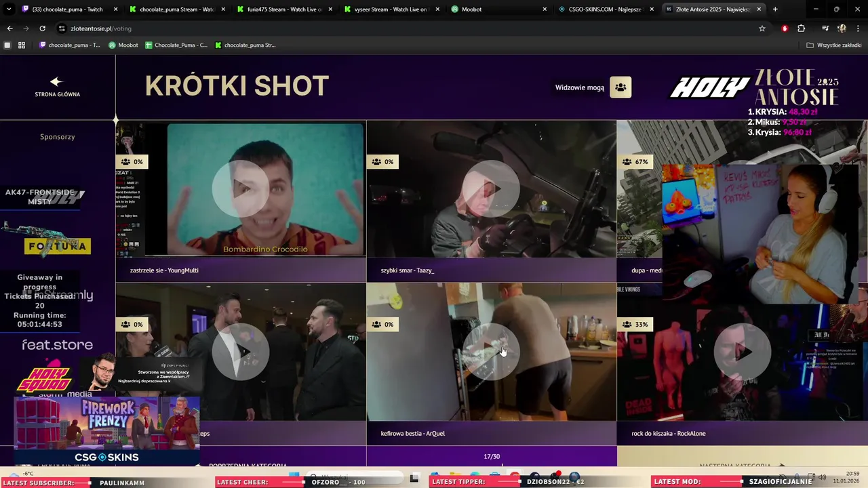Screen dimensions: 868x488
Task: Bookmark this page with the star icon
Action: 762,28
